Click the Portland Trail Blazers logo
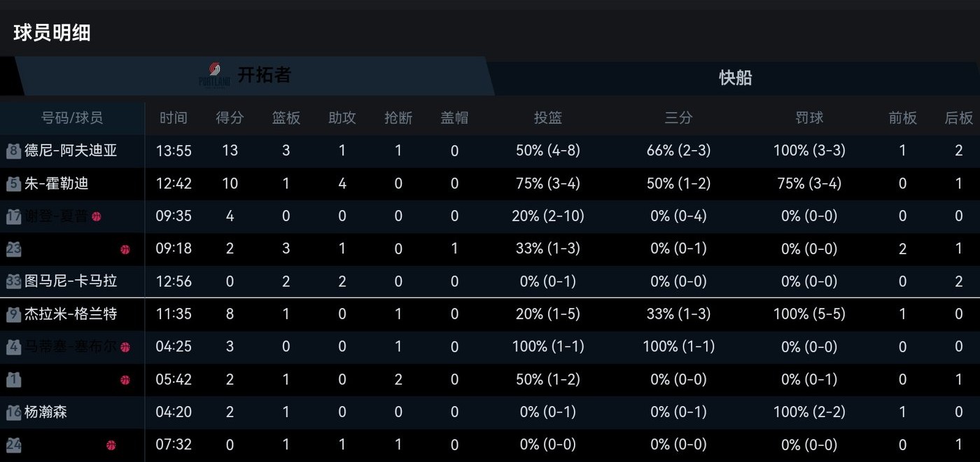 (x=214, y=75)
